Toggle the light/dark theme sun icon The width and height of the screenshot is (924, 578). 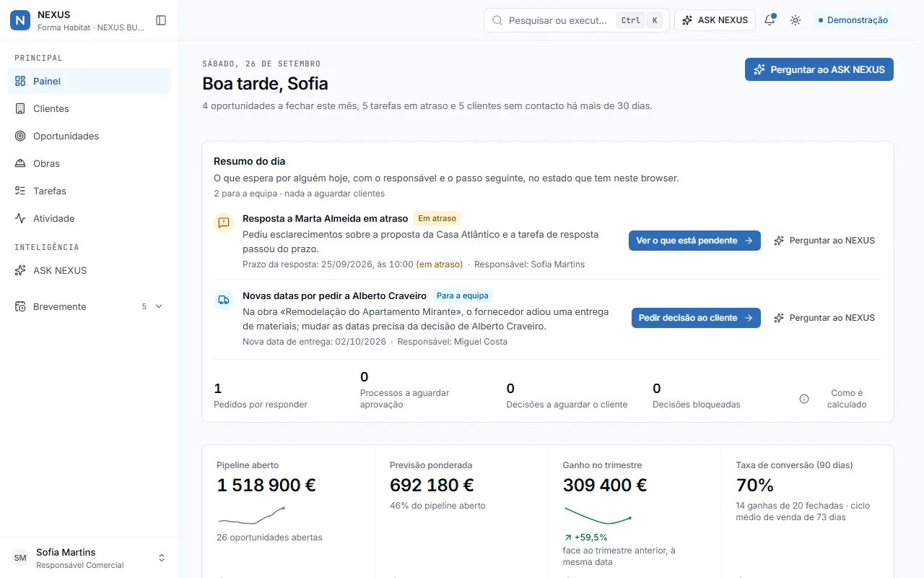796,20
